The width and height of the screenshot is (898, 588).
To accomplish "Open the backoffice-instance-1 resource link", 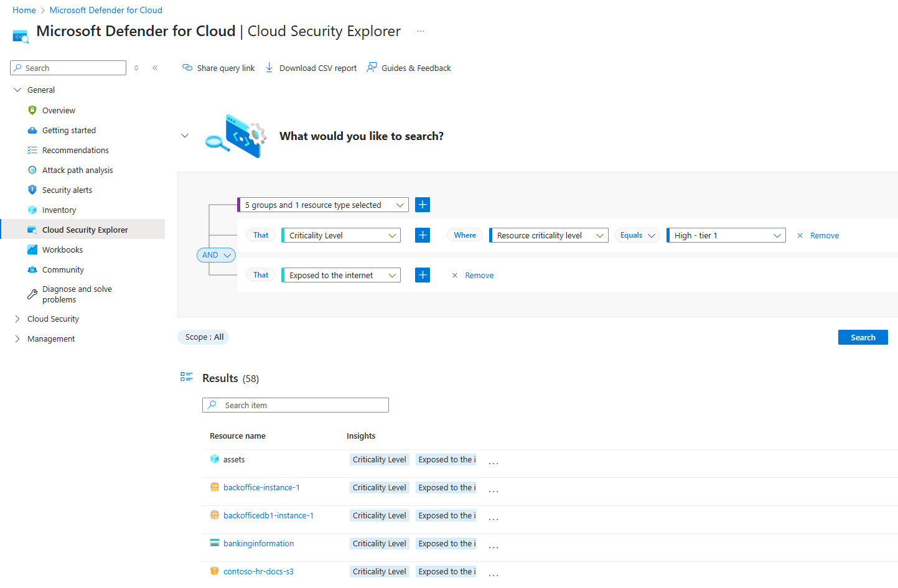I will (261, 487).
